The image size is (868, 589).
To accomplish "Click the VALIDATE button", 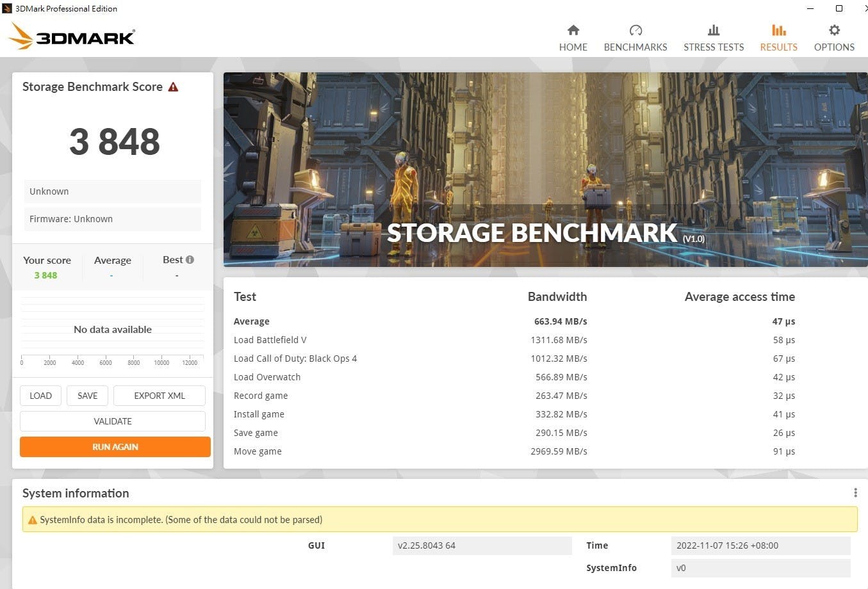I will click(x=113, y=421).
